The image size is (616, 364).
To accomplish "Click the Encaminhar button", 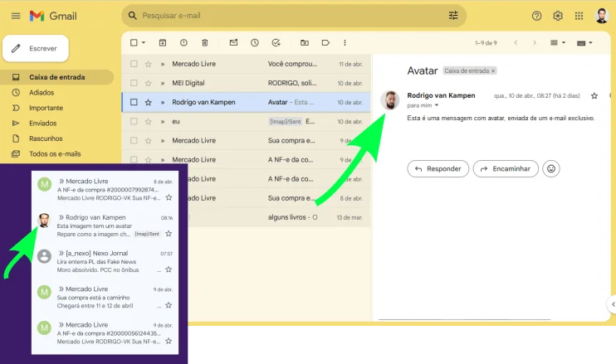I will click(506, 168).
